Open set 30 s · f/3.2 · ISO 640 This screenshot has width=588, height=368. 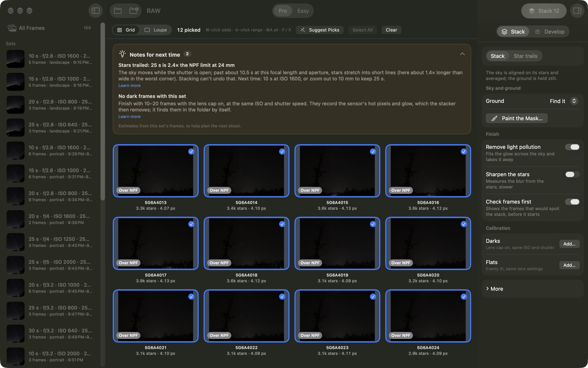50,334
